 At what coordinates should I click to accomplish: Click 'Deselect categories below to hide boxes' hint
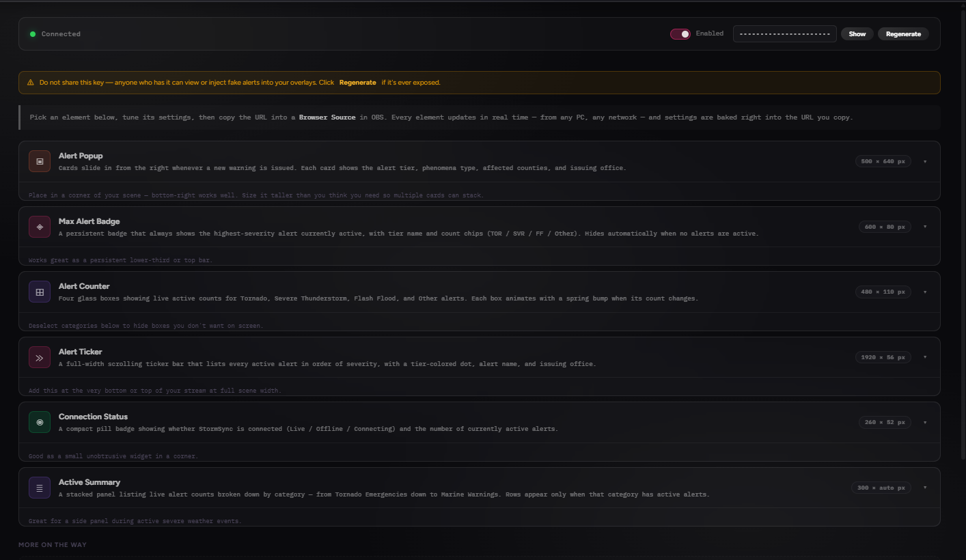(146, 326)
